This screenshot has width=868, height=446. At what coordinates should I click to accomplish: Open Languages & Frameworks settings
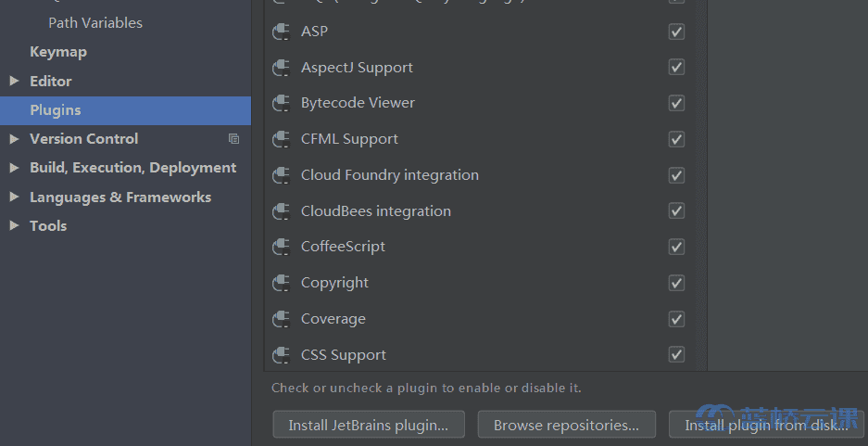click(120, 198)
